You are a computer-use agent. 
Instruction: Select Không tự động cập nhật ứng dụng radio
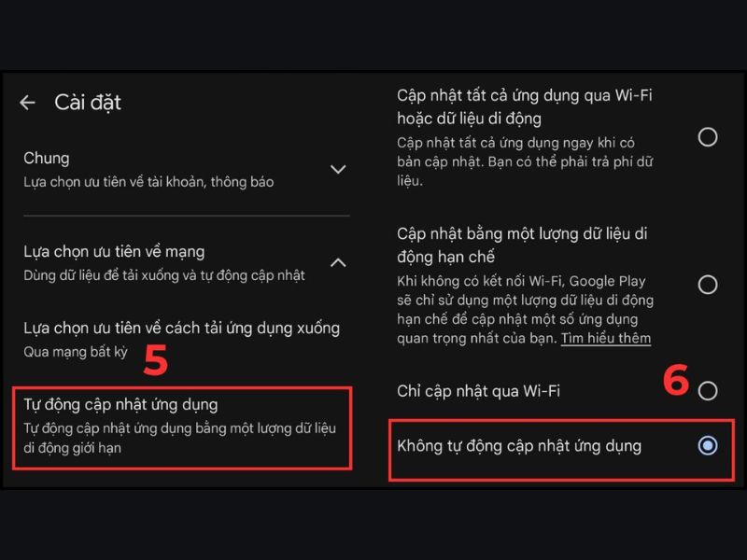click(708, 446)
